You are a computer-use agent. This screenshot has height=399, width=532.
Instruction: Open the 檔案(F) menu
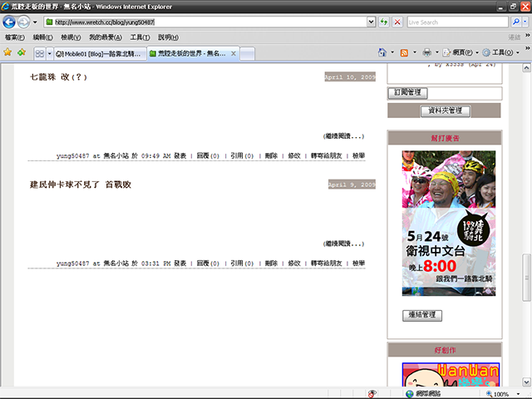click(15, 37)
